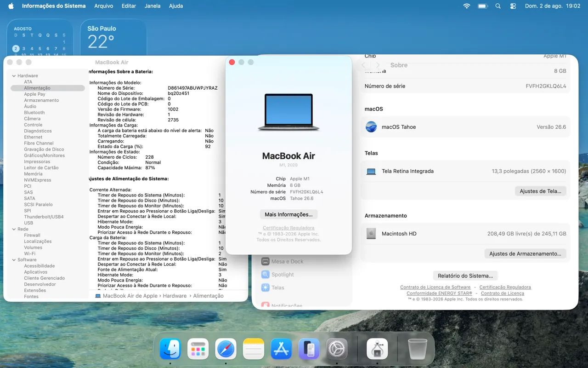
Task: Open the Informações do Sistema app menu
Action: [x=54, y=6]
